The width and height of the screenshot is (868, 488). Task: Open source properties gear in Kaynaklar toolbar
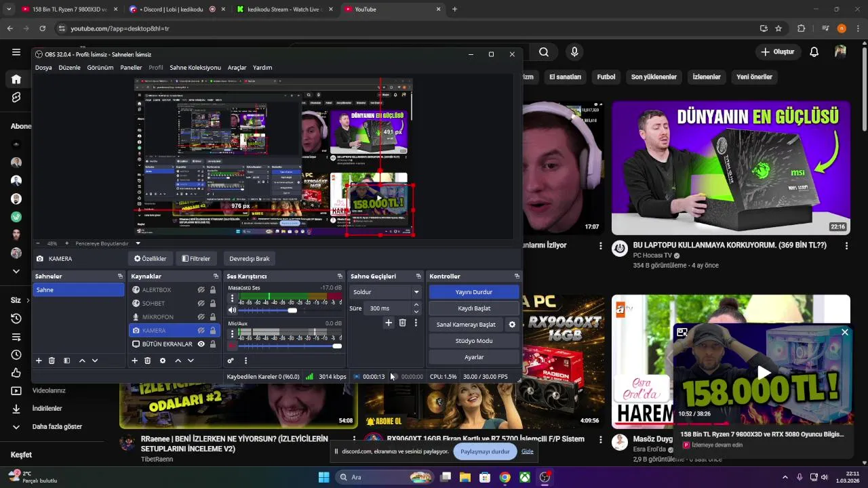tap(162, 361)
